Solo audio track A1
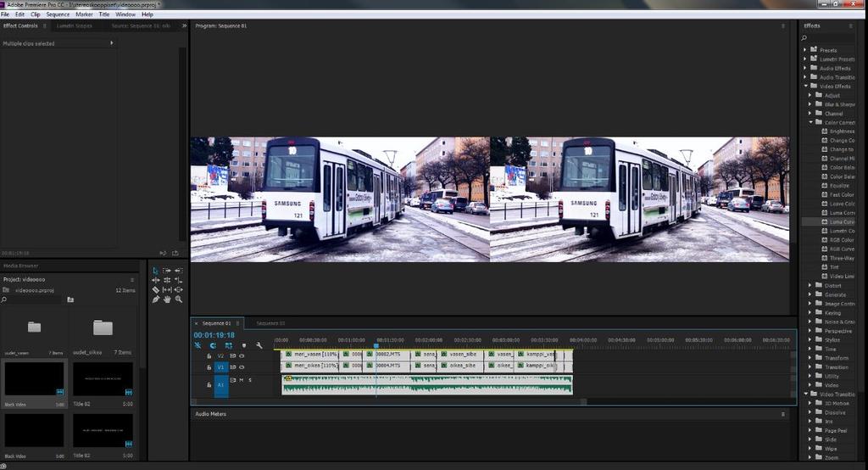The image size is (868, 470). 250,380
